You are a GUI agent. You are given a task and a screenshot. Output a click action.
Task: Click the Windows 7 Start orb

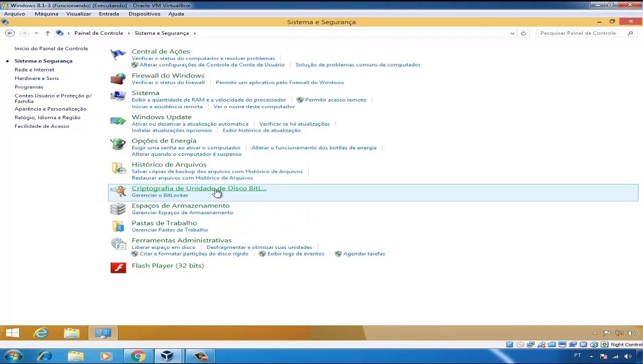14,356
